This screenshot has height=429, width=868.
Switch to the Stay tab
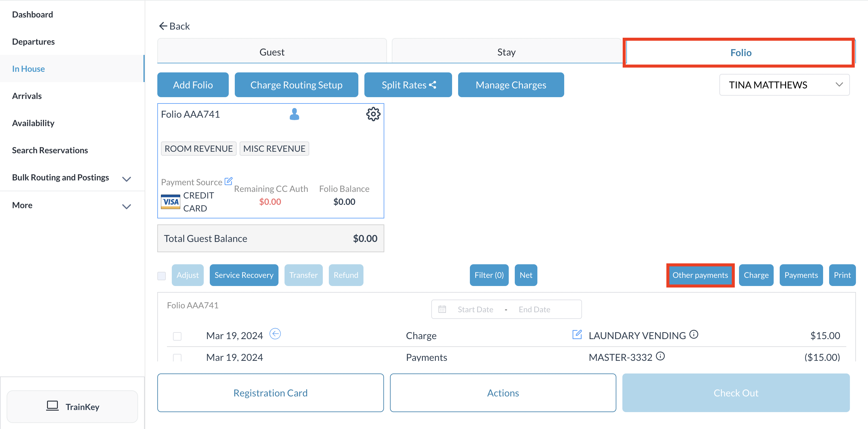click(506, 52)
